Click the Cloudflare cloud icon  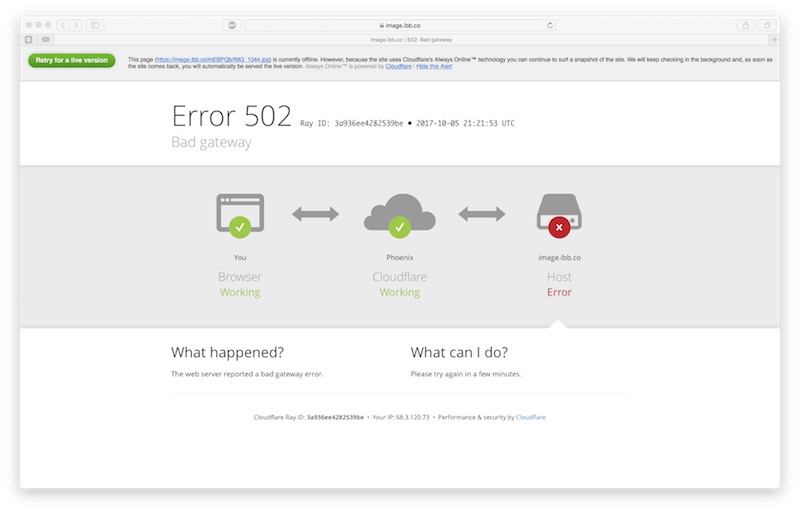[x=399, y=215]
